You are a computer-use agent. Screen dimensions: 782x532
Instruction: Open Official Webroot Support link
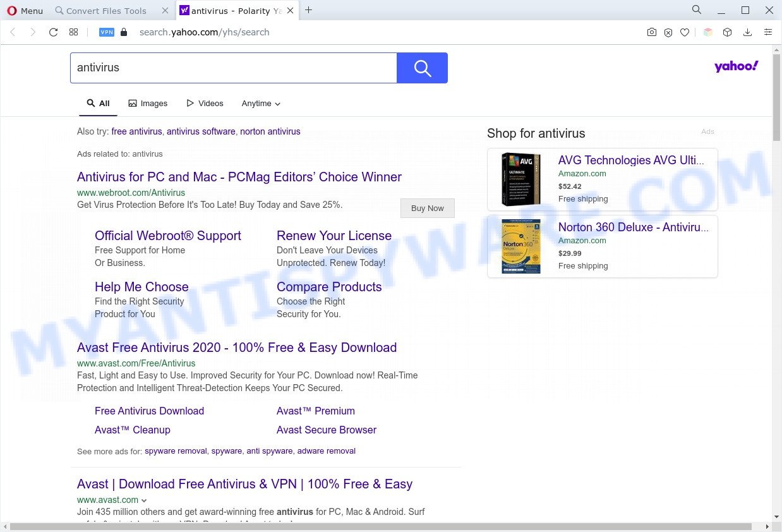(x=168, y=236)
